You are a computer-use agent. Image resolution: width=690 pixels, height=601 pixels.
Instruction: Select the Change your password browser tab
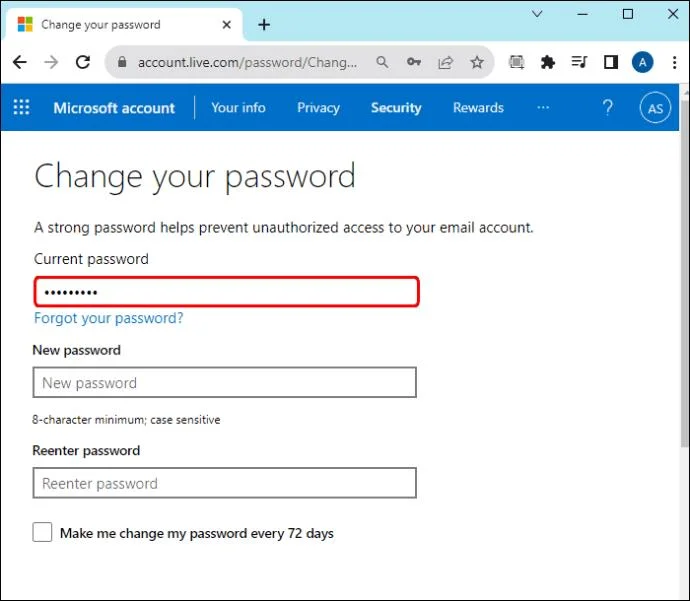[123, 25]
